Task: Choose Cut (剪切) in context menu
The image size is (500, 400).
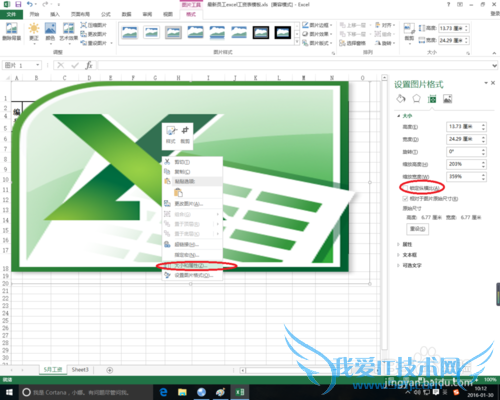Action: tap(192, 162)
